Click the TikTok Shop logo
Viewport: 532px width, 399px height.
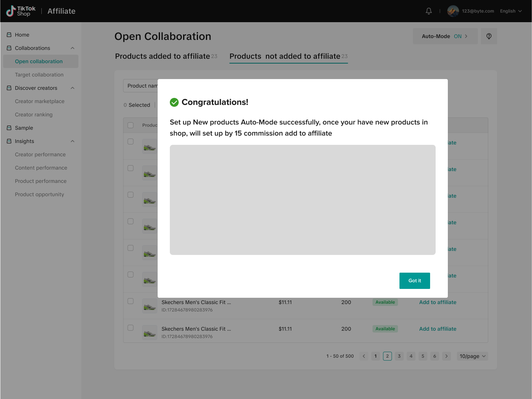21,11
